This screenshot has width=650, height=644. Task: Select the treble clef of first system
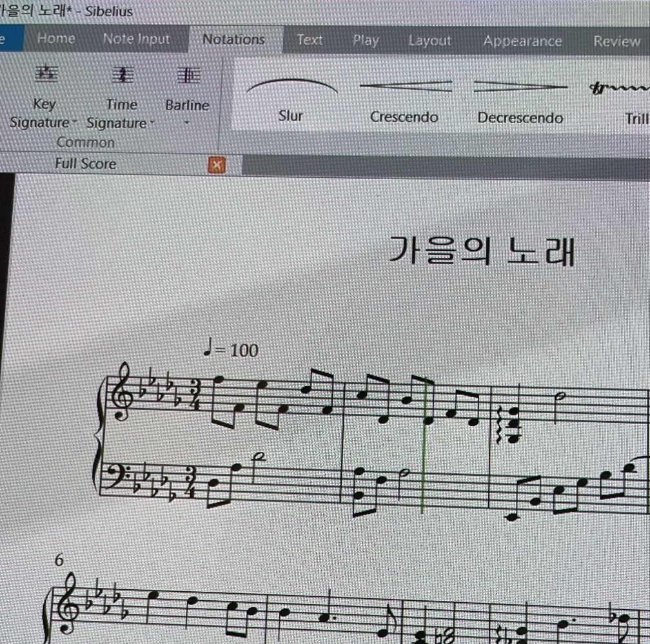pos(121,393)
